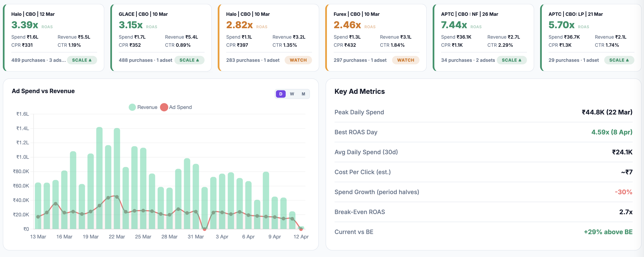Click the ₹0 y-axis label
Image resolution: width=644 pixels, height=257 pixels.
pyautogui.click(x=26, y=229)
